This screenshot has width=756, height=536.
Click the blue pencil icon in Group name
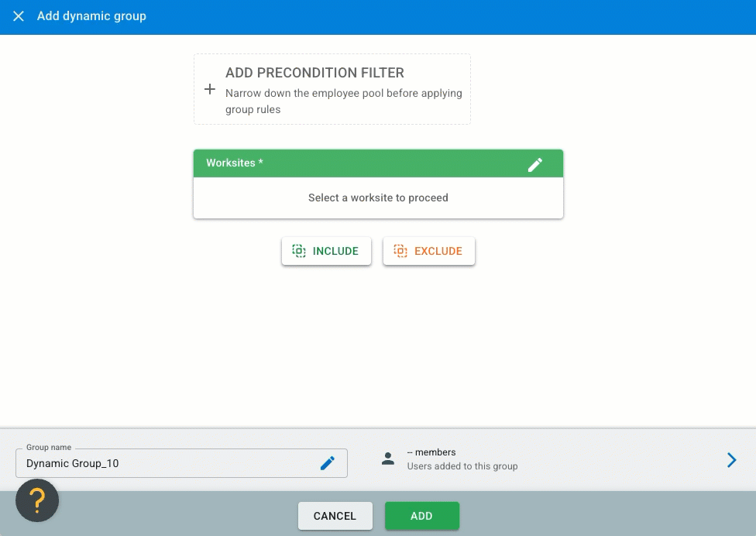[328, 463]
